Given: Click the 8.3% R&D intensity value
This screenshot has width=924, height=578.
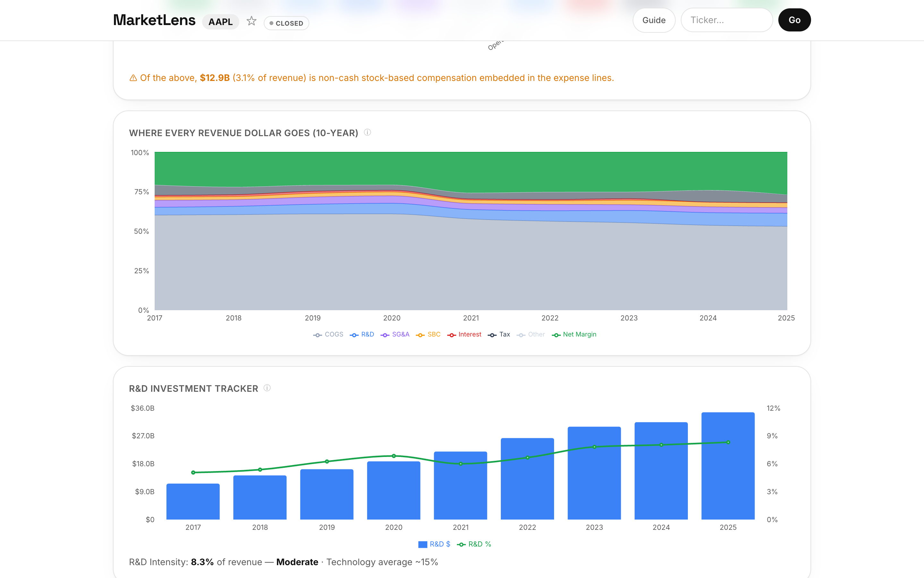Looking at the screenshot, I should (202, 562).
